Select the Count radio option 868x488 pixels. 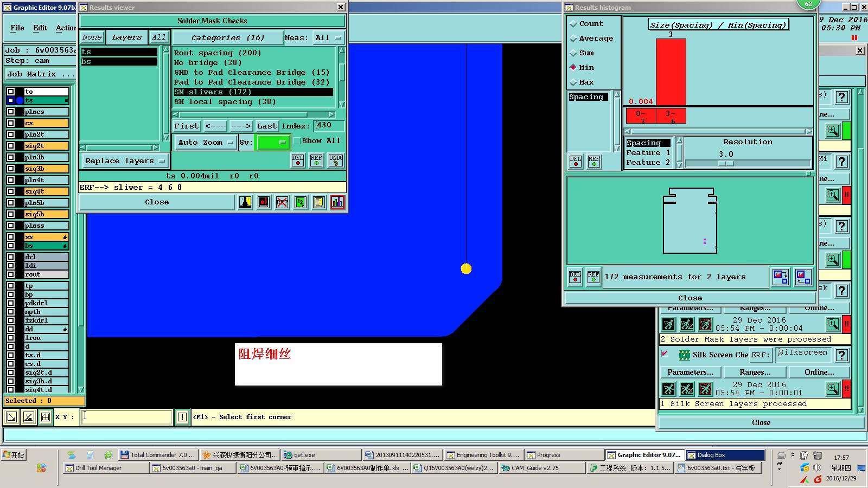(573, 24)
